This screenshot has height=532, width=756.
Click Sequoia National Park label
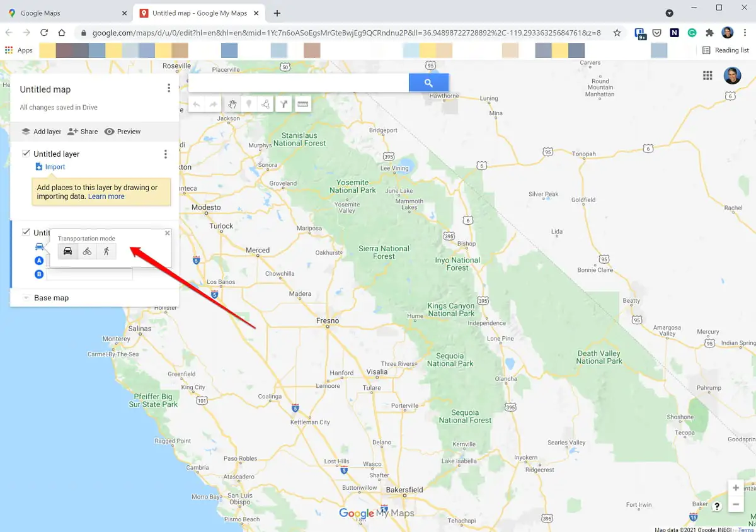pyautogui.click(x=450, y=359)
